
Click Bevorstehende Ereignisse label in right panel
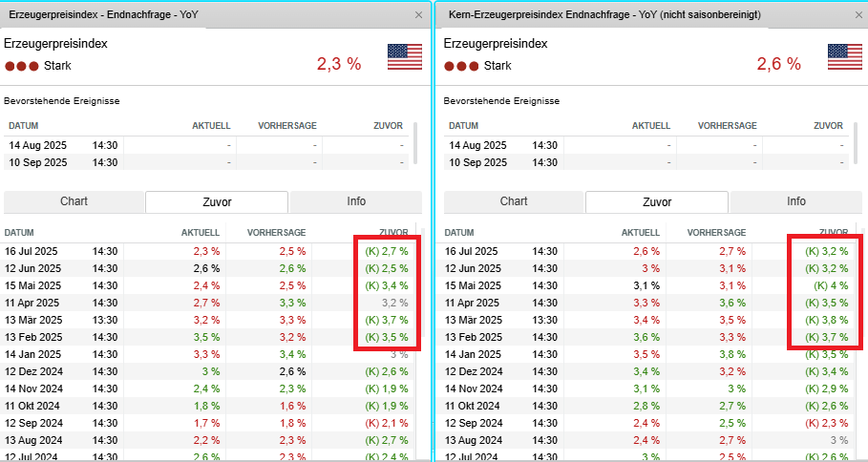[x=501, y=101]
